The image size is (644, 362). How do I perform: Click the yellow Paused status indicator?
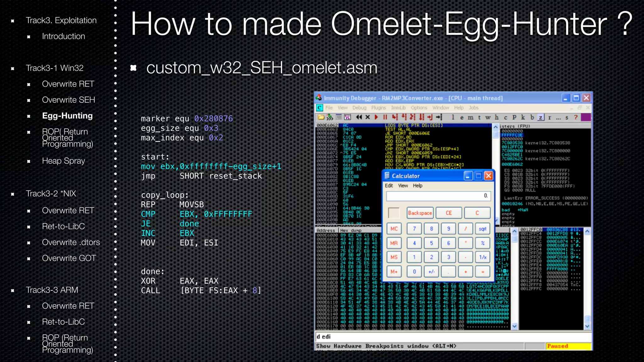click(x=568, y=346)
